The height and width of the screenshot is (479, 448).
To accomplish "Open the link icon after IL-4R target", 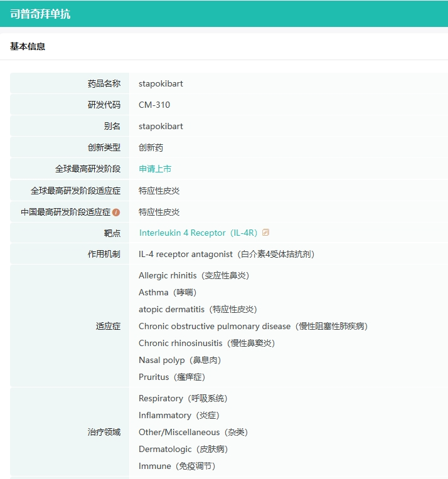I will tap(266, 233).
